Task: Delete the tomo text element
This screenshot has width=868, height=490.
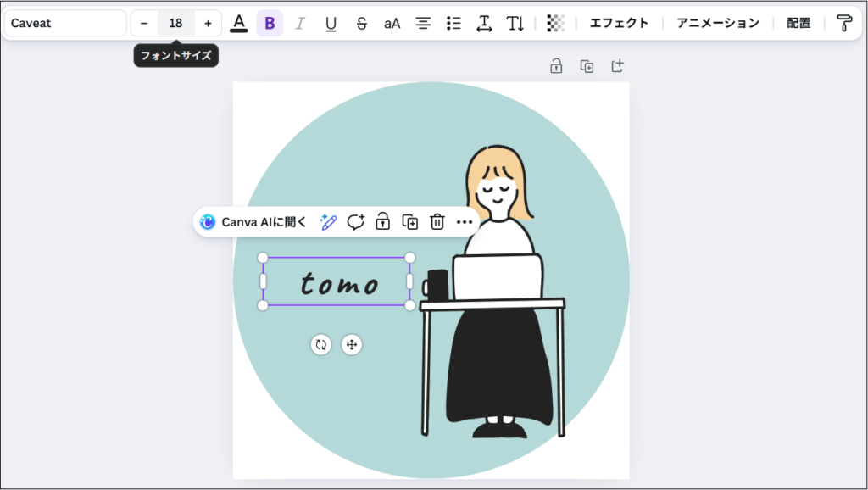Action: (437, 221)
